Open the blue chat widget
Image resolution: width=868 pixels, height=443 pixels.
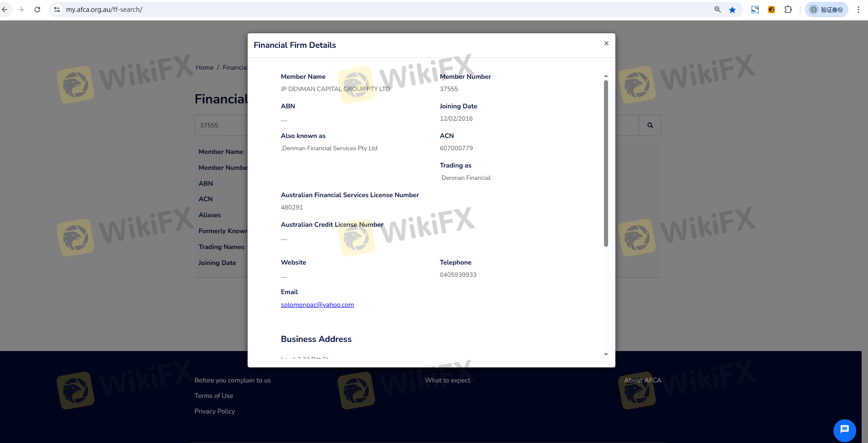coord(844,430)
